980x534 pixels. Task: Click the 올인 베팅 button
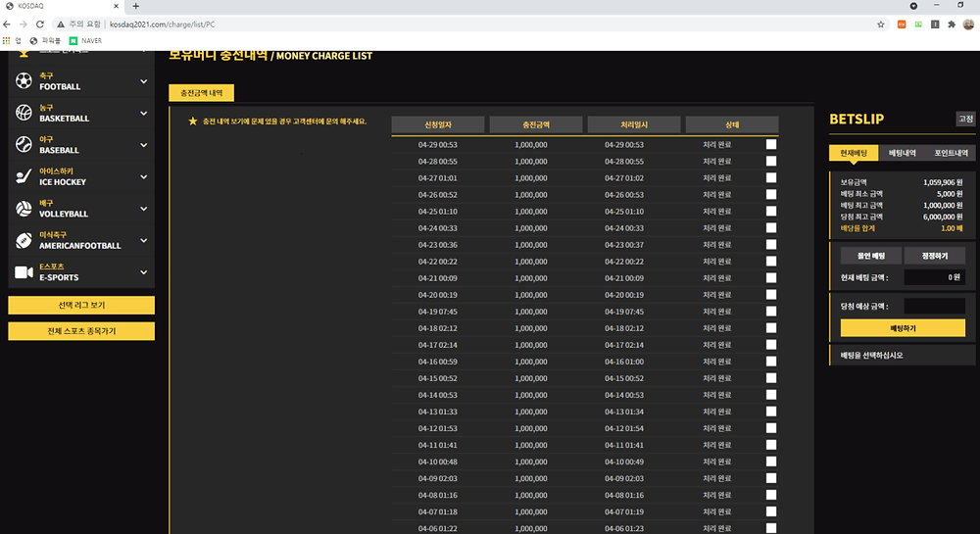click(x=870, y=256)
